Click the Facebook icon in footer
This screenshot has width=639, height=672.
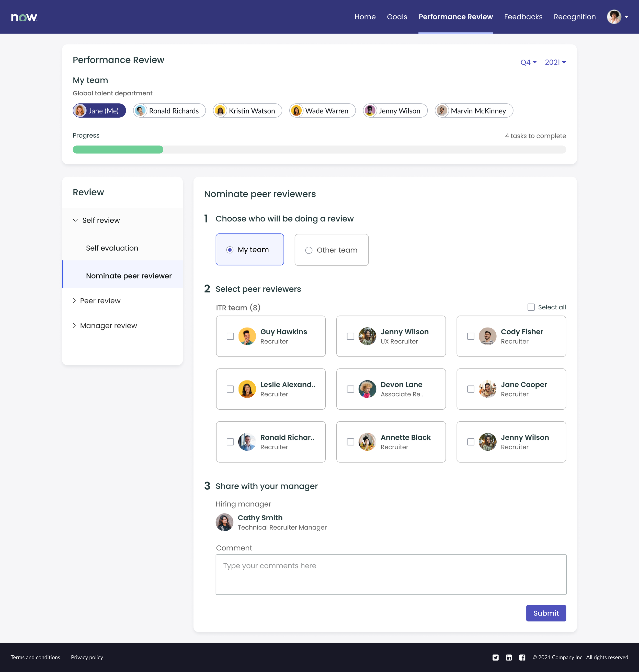[522, 657]
